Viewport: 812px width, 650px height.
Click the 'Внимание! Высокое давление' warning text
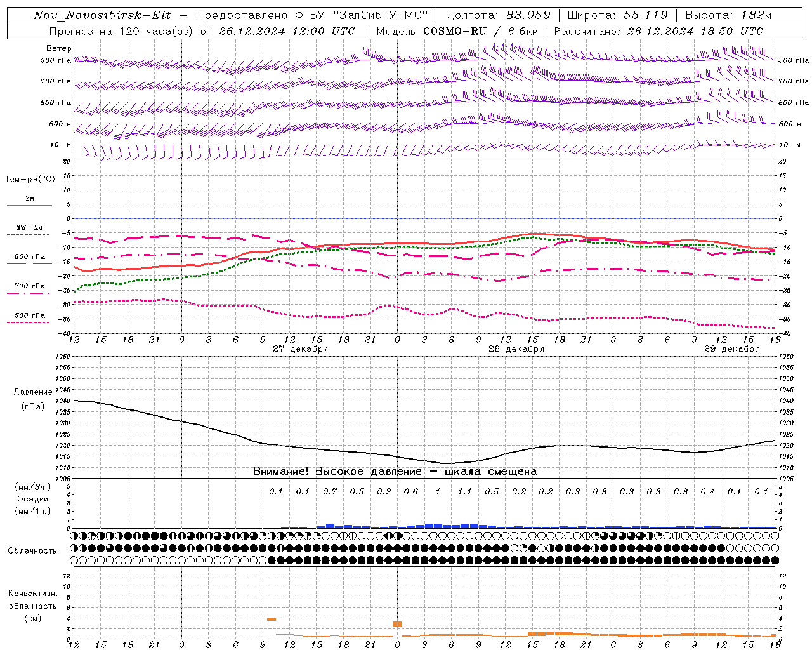pyautogui.click(x=337, y=472)
